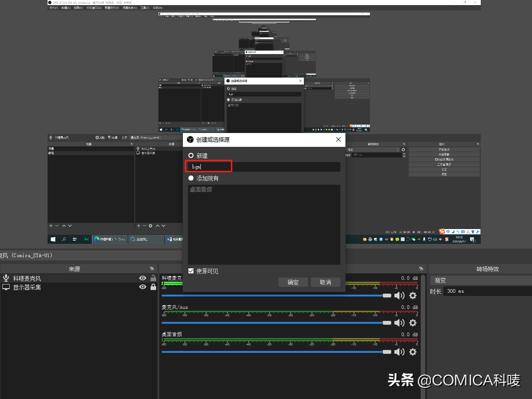Viewport: 532px width, 399px height.
Task: Uncheck the 使源可见 checkbox
Action: coord(191,271)
